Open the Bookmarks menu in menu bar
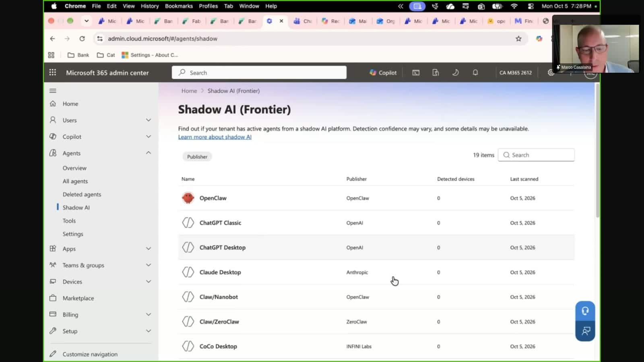Screen dimensions: 644x362 pyautogui.click(x=179, y=6)
